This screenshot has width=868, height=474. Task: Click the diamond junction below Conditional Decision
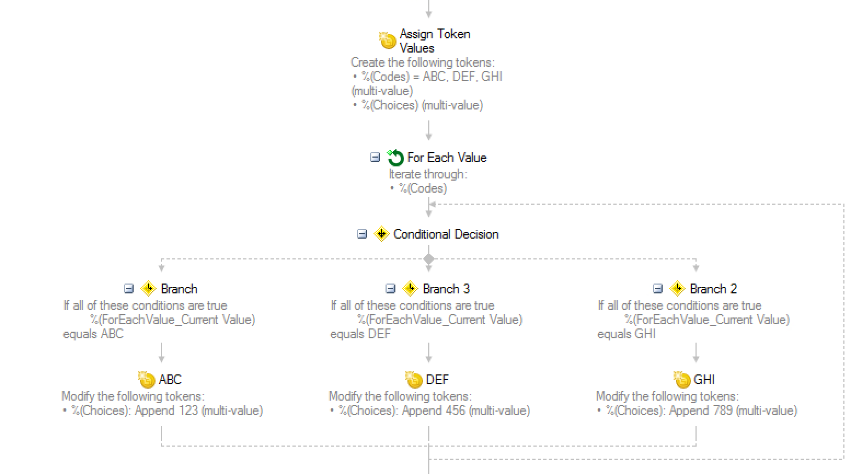coord(429,258)
